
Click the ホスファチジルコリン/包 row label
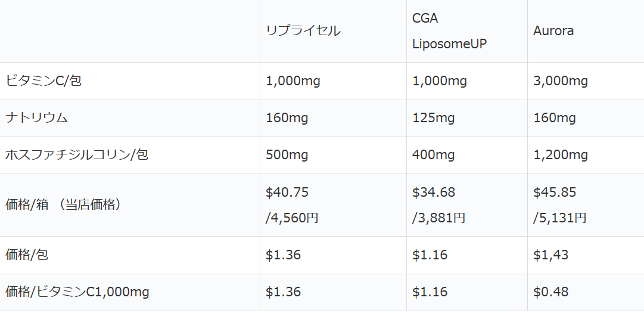[x=77, y=155]
